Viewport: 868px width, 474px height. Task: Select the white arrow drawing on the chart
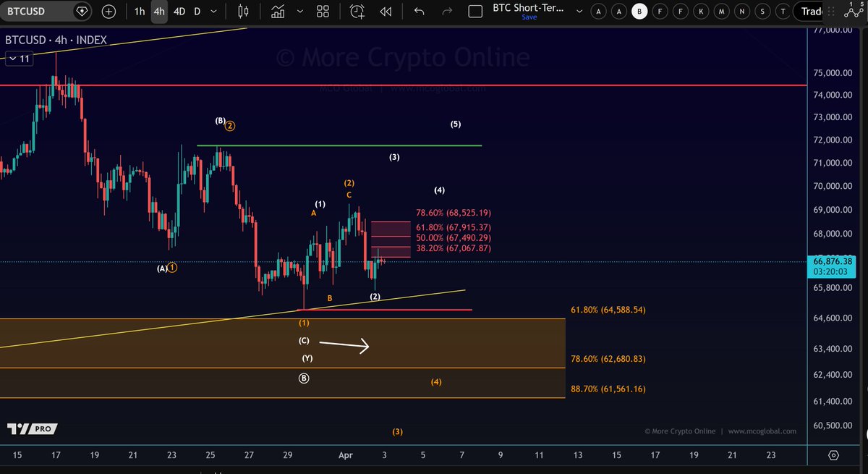(x=344, y=345)
